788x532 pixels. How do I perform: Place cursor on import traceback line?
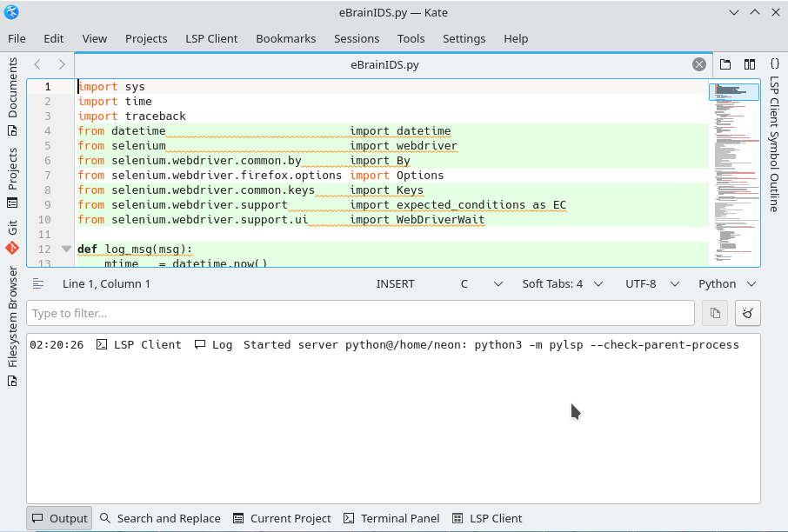[x=131, y=116]
